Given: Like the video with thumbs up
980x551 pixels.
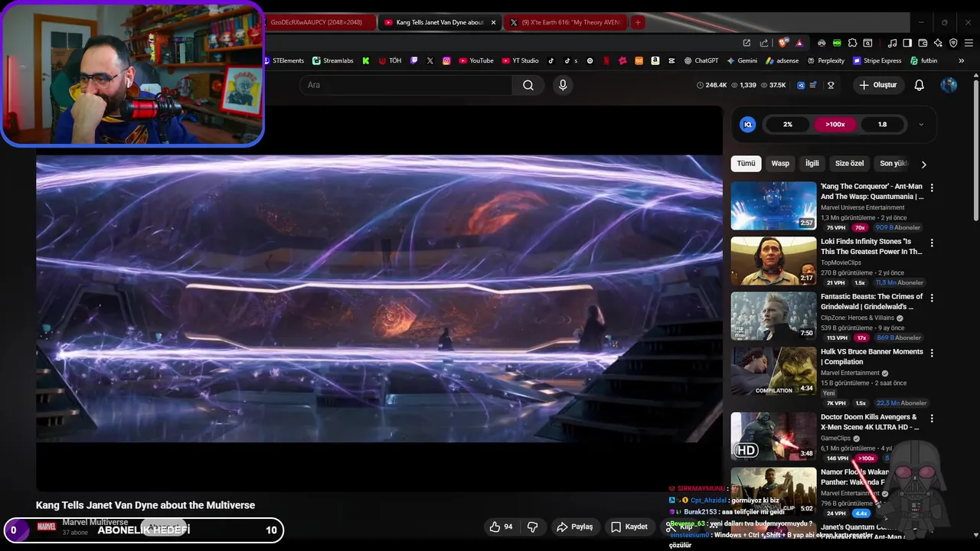Looking at the screenshot, I should 501,527.
